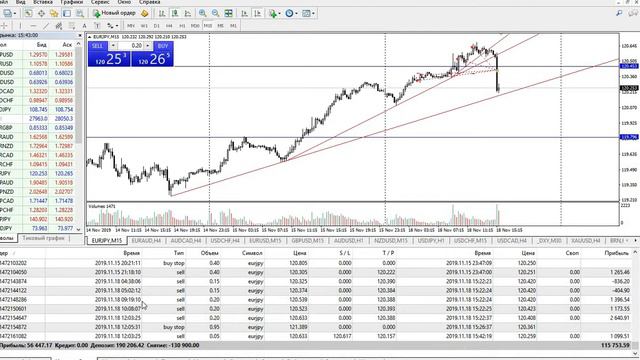Switch to the EURAUD,H4 chart tab
Viewport: 640px width, 360px height.
pyautogui.click(x=146, y=240)
